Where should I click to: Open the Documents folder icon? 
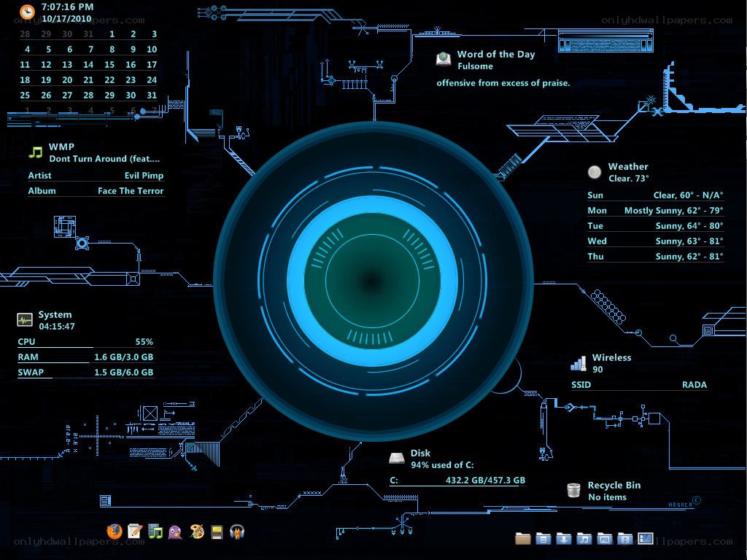tap(543, 539)
